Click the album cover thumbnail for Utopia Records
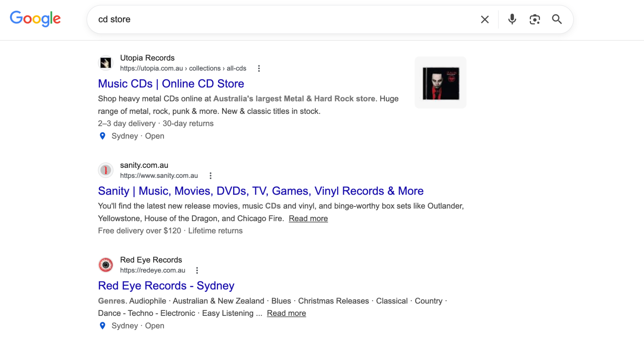The image size is (644, 345). (441, 83)
